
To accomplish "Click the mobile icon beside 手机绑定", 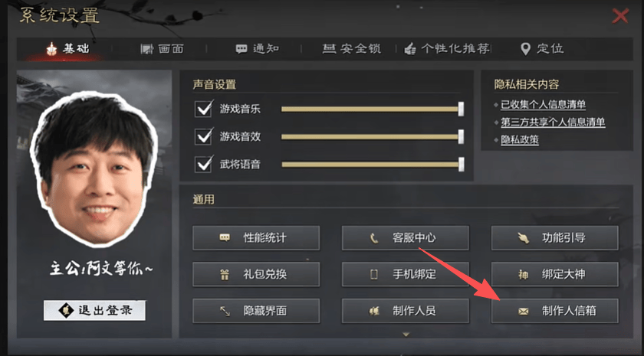I will coord(374,274).
